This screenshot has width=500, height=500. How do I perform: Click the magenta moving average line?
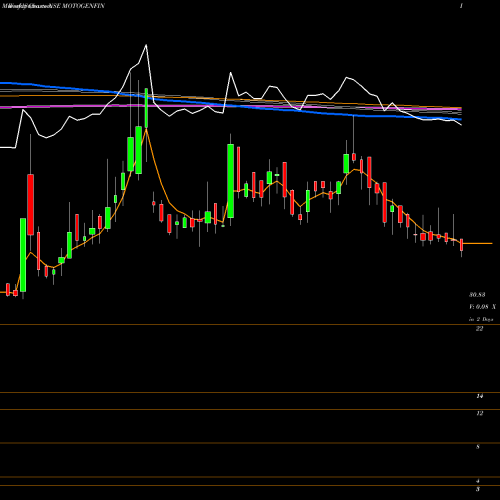tap(230, 107)
